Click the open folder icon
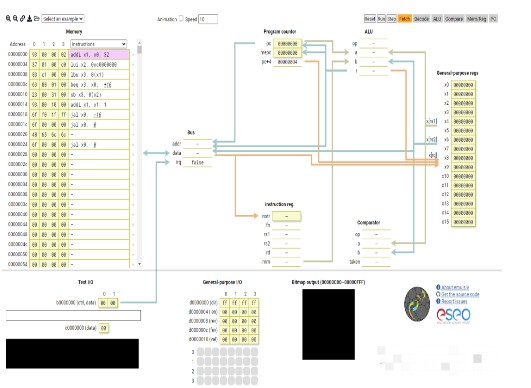Image resolution: width=531 pixels, height=388 pixels. (37, 19)
